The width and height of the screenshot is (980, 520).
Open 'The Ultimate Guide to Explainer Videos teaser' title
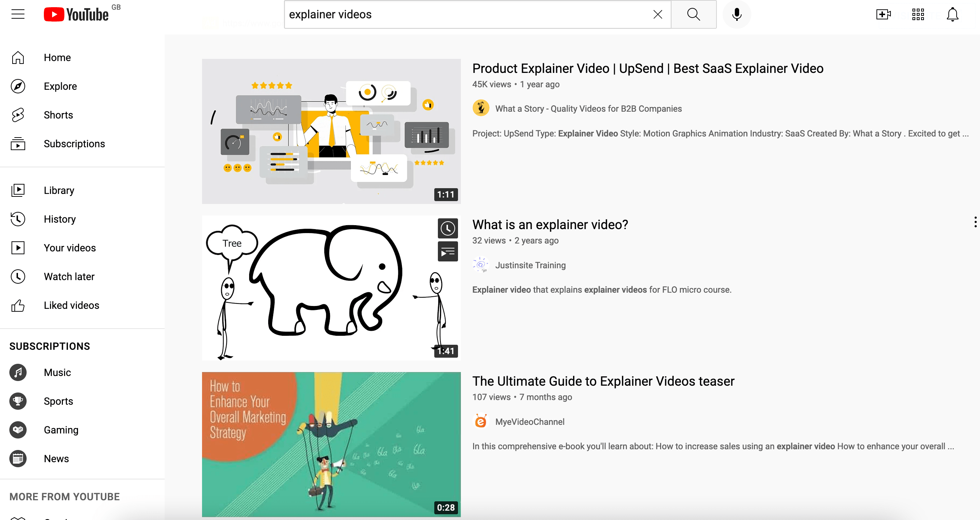[x=603, y=381]
